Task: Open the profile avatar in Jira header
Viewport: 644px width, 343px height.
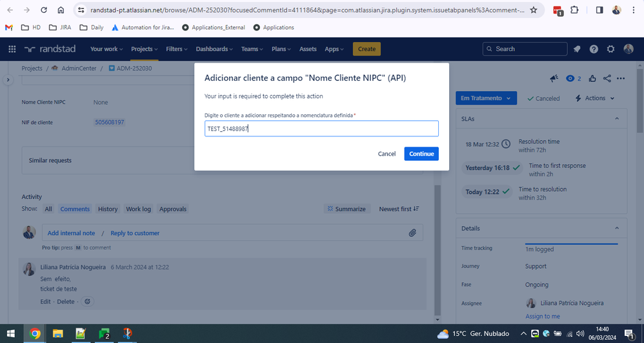Action: [629, 49]
